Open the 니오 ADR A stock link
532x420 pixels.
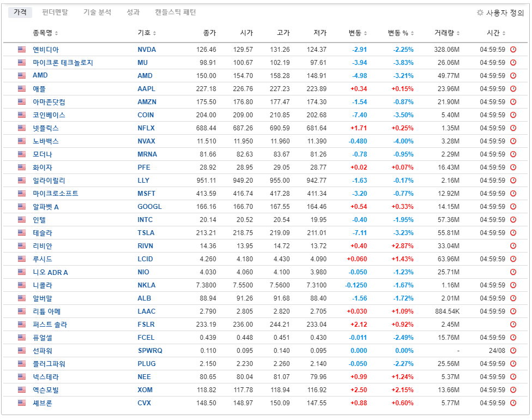click(x=50, y=272)
